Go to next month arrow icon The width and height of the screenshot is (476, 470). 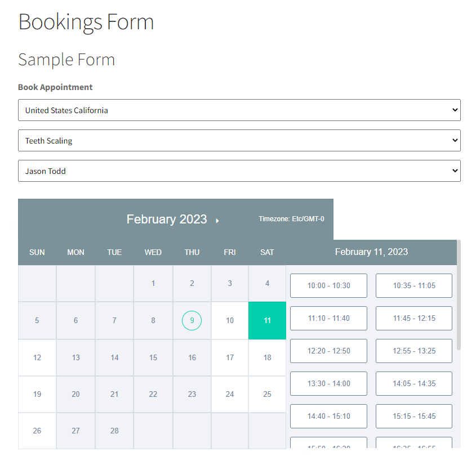point(217,221)
